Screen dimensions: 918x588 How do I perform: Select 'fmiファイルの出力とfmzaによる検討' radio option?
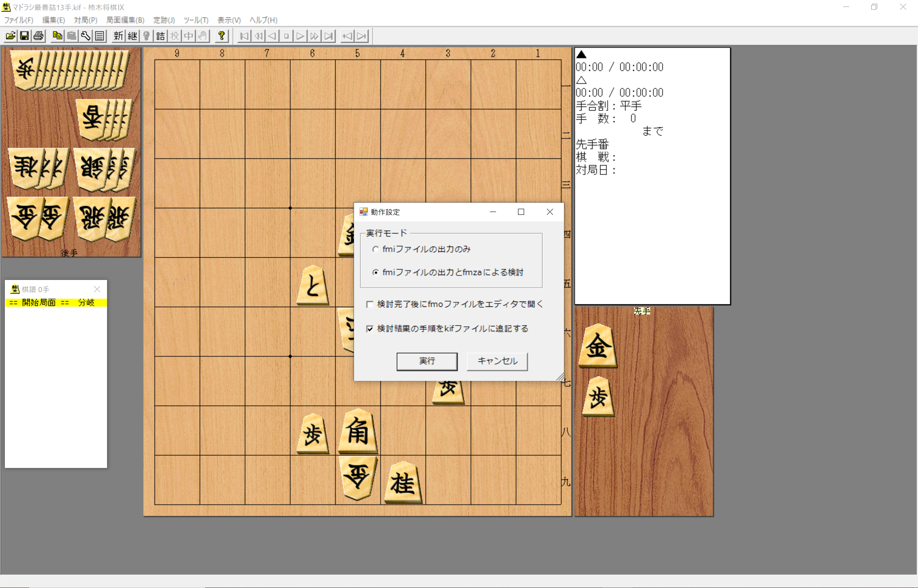376,272
